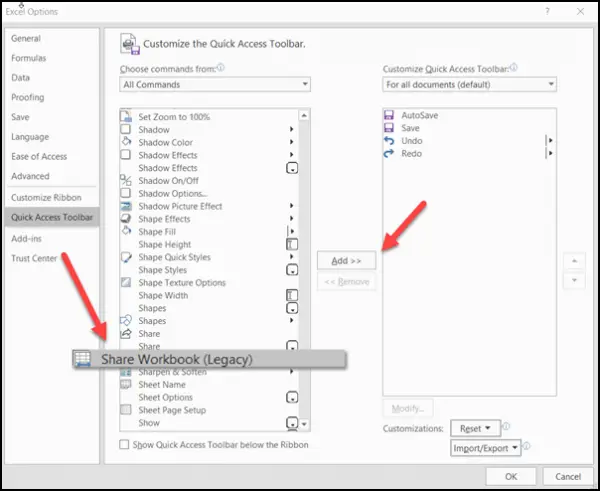The width and height of the screenshot is (600, 491).
Task: Click the commands list scroll down arrow
Action: (x=304, y=424)
